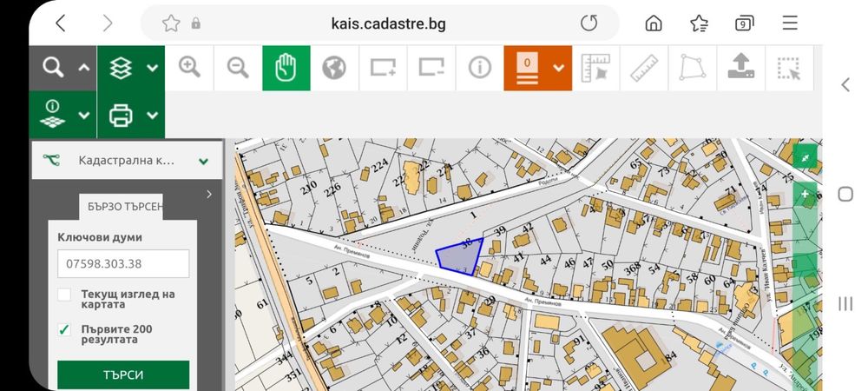Screen dimensions: 868x391
Task: Select the zoom in magnifier tool
Action: (189, 68)
